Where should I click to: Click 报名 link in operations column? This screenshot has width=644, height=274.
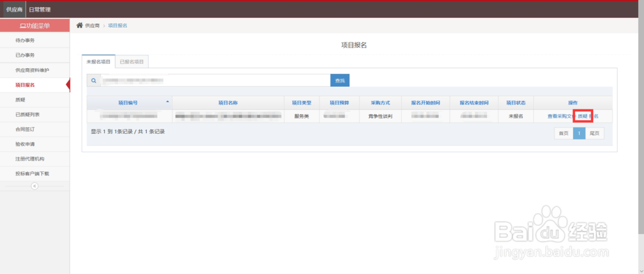pyautogui.click(x=594, y=116)
